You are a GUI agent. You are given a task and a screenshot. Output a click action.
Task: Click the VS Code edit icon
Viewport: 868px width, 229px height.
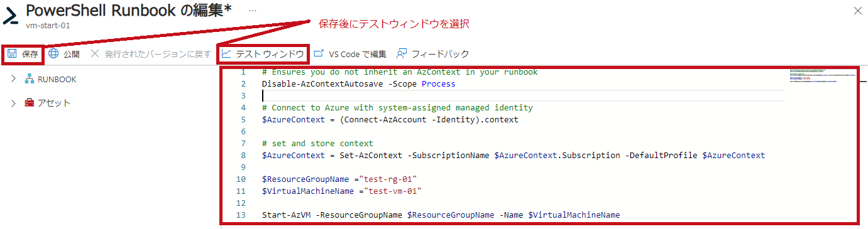point(319,54)
